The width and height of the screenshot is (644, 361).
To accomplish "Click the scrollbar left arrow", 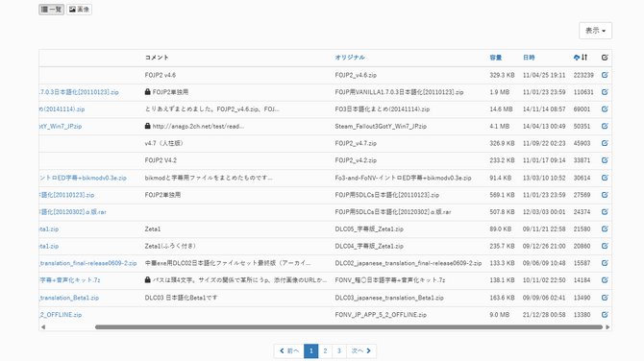I will (x=43, y=327).
